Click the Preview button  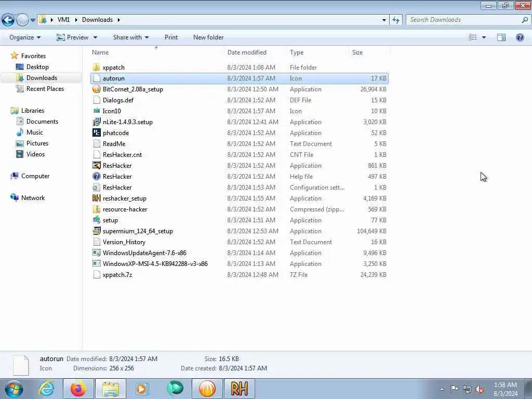click(72, 37)
